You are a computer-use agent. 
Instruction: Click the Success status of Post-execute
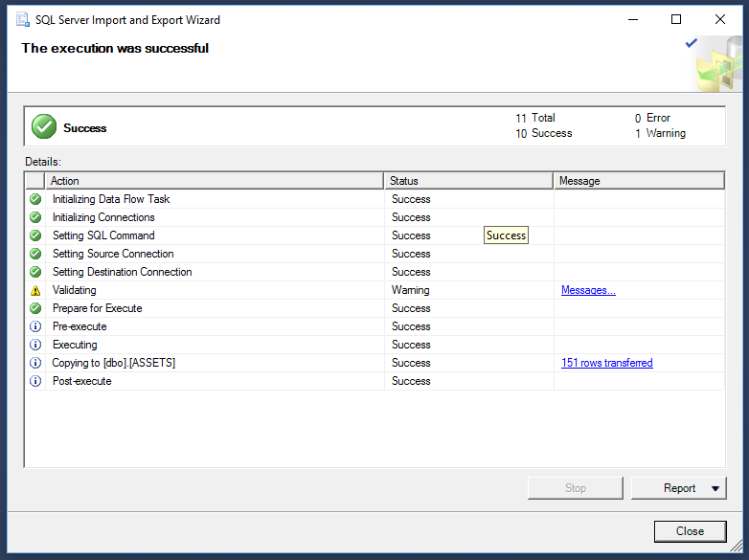[x=411, y=381]
